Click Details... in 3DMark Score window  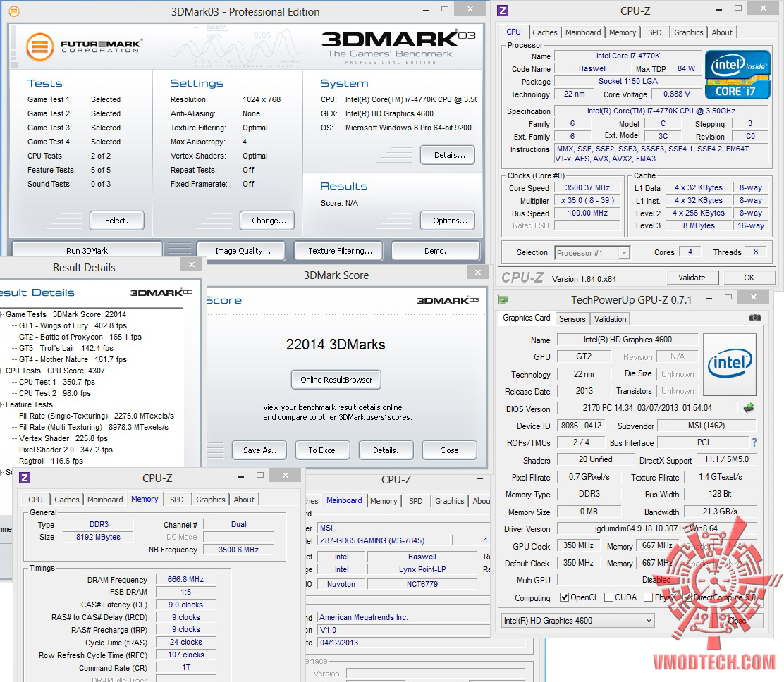click(386, 450)
